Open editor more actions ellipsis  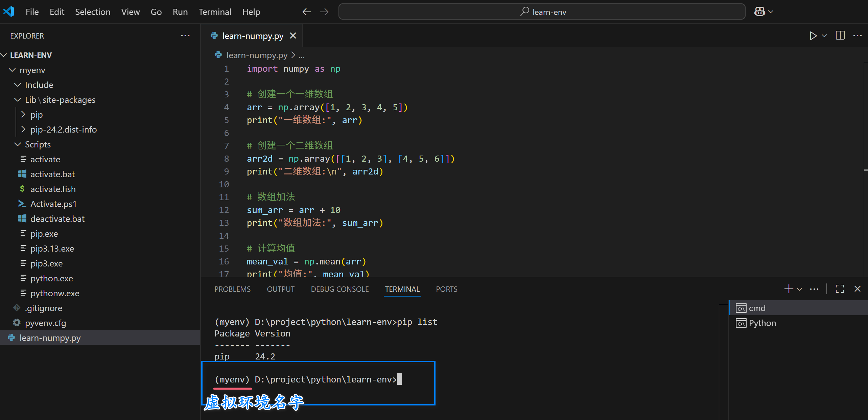857,36
